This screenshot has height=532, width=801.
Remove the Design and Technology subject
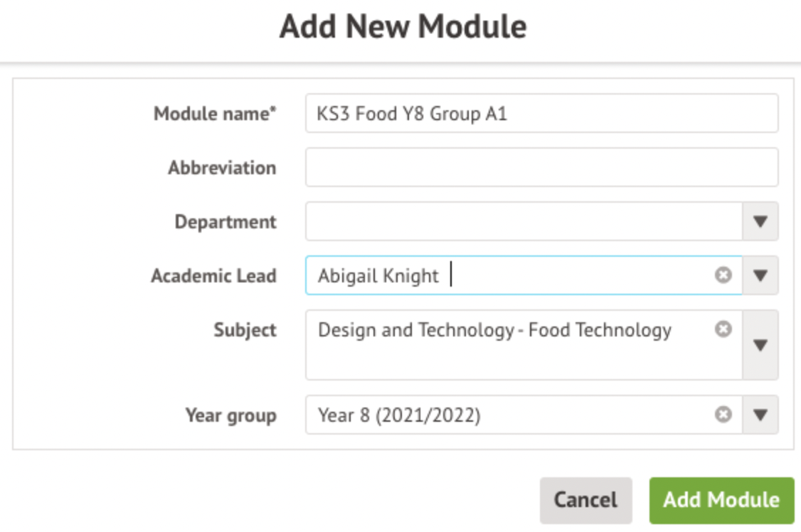(x=723, y=329)
